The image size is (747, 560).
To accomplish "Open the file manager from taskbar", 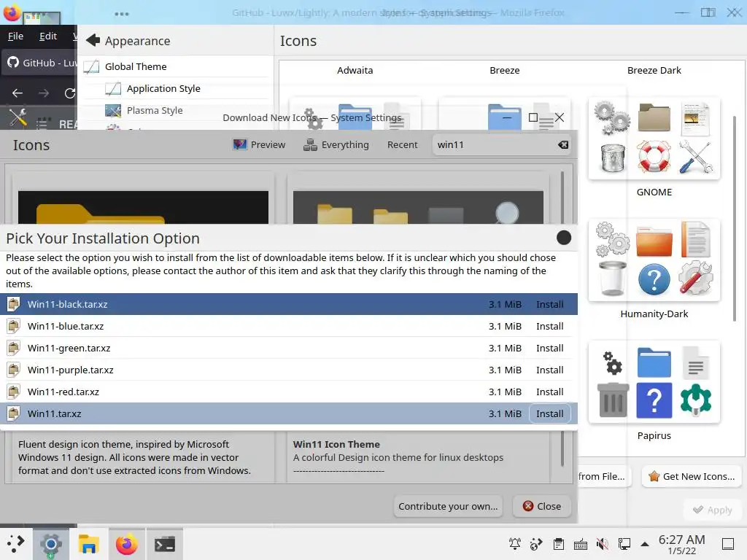I will coord(88,544).
